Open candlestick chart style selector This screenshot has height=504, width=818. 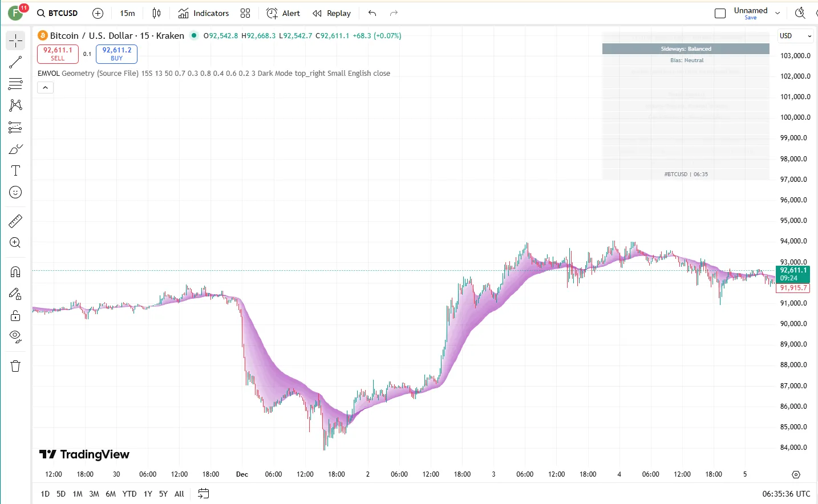157,13
